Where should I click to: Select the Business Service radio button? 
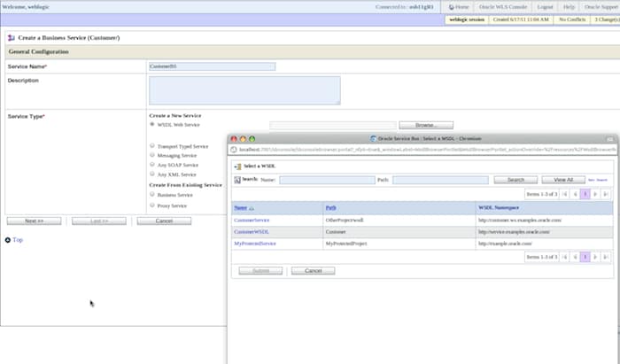click(152, 195)
